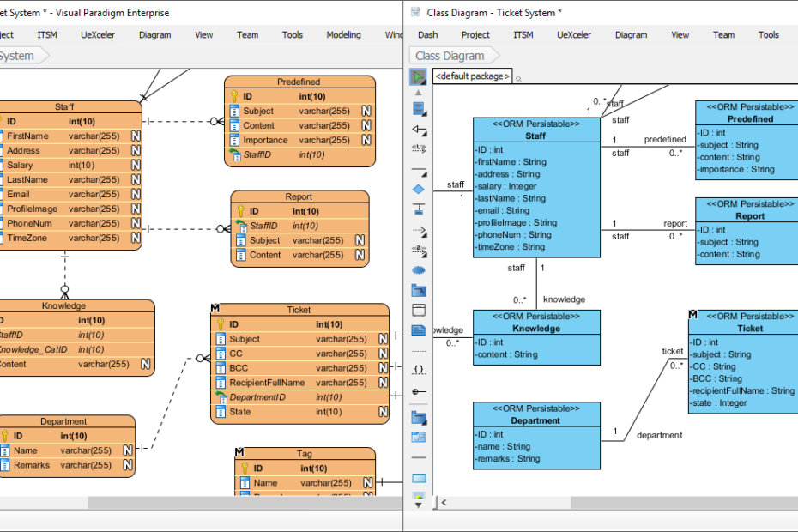
Task: Click the magnifier beside default package
Action: point(518,77)
